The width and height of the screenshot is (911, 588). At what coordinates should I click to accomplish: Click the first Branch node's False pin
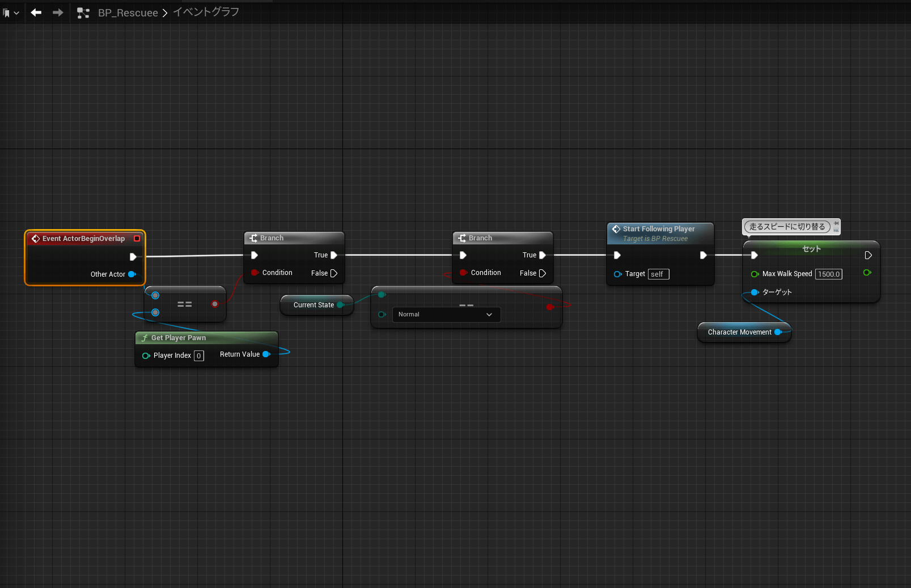pyautogui.click(x=334, y=273)
